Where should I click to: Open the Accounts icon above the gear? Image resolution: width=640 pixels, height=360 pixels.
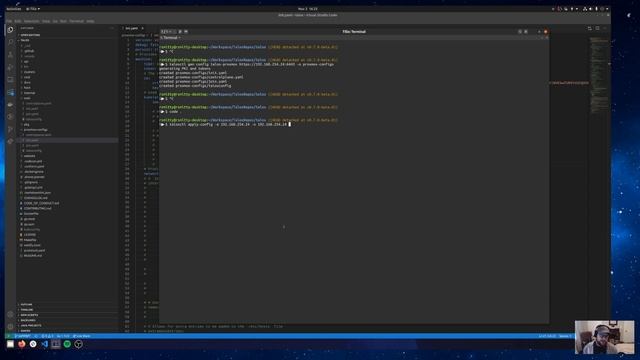(x=10, y=314)
